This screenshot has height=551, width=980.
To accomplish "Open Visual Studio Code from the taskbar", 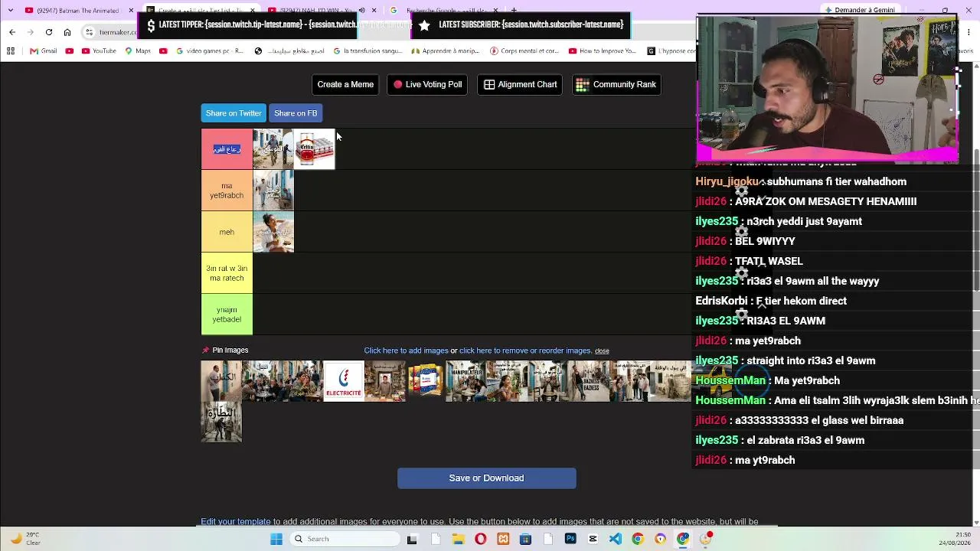I will 616,539.
